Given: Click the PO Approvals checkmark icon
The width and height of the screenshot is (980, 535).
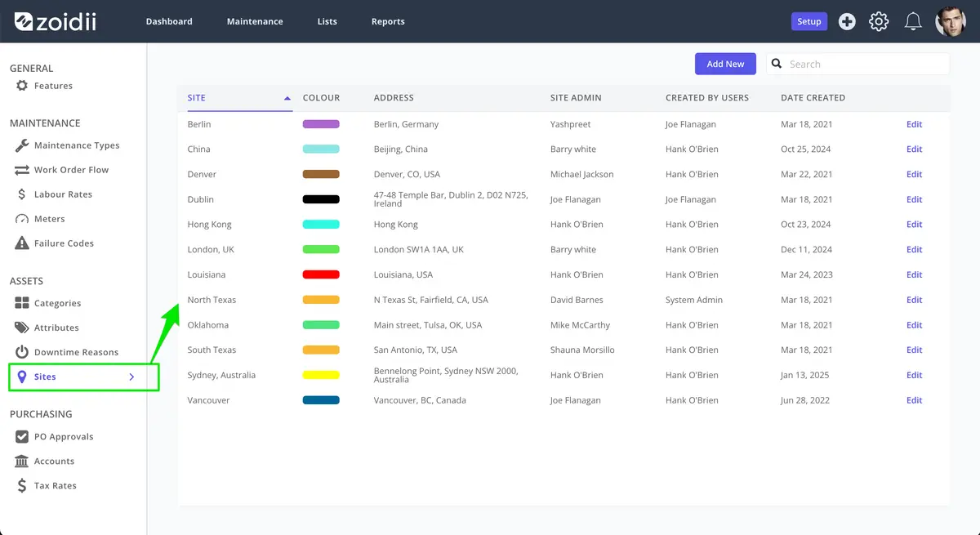Looking at the screenshot, I should (x=22, y=437).
